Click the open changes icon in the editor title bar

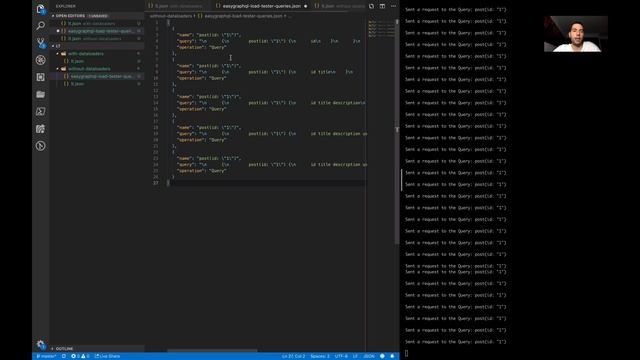371,6
